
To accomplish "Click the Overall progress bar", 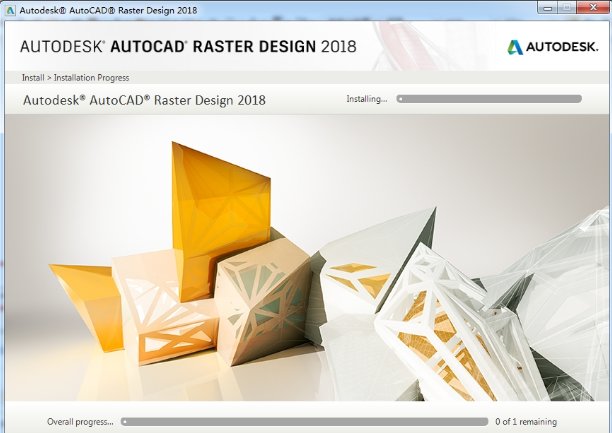I will point(304,422).
